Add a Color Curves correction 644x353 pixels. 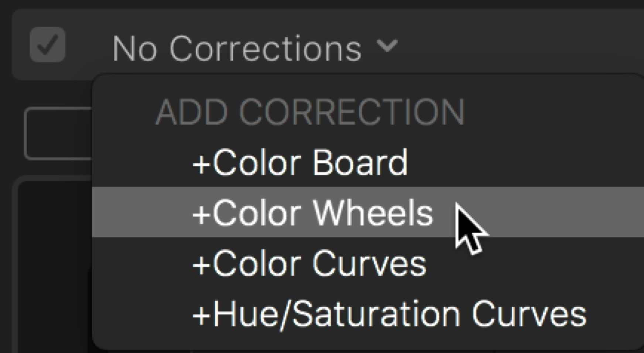coord(309,264)
